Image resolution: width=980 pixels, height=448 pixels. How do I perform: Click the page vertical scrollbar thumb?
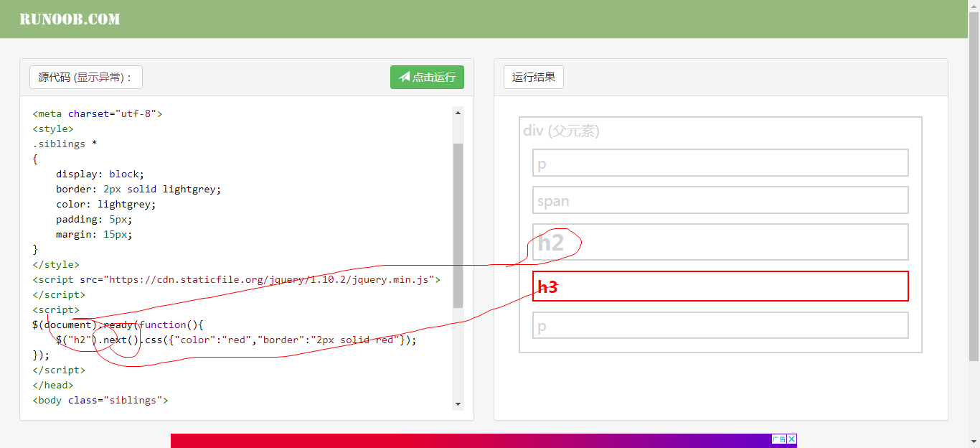tap(974, 187)
